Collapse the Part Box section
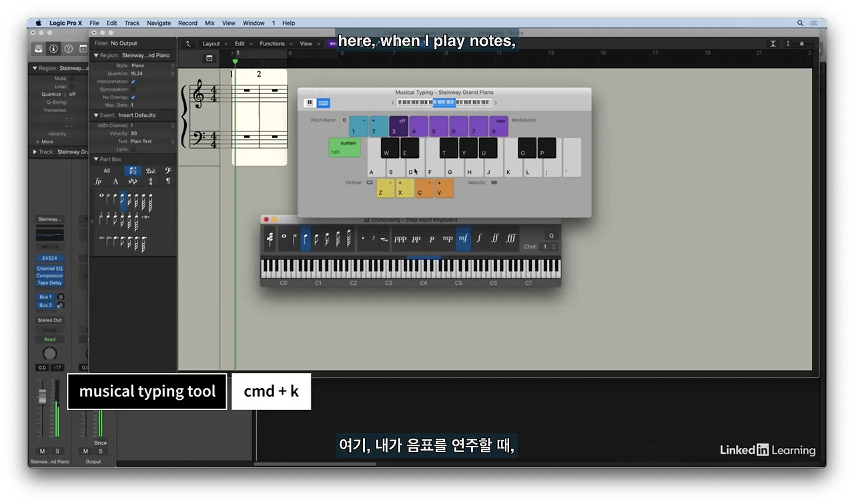 (96, 159)
